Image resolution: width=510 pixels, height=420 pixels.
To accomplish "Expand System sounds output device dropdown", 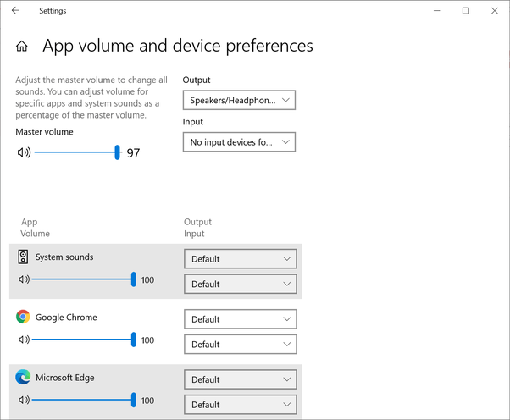I will (240, 259).
